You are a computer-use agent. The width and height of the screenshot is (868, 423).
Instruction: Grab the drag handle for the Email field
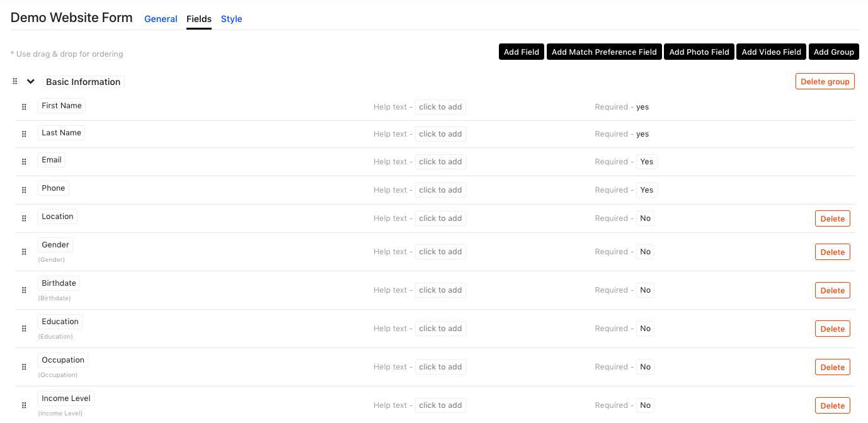tap(24, 161)
